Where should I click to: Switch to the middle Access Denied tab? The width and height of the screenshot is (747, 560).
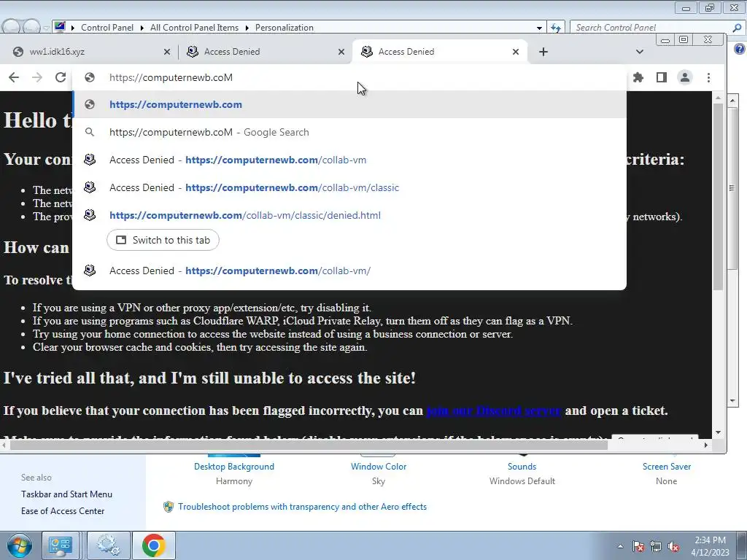point(264,52)
